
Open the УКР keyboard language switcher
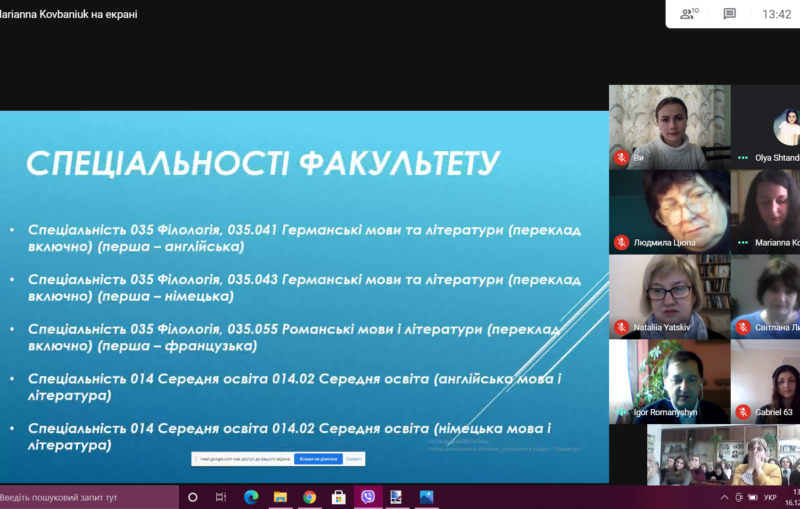pos(770,497)
